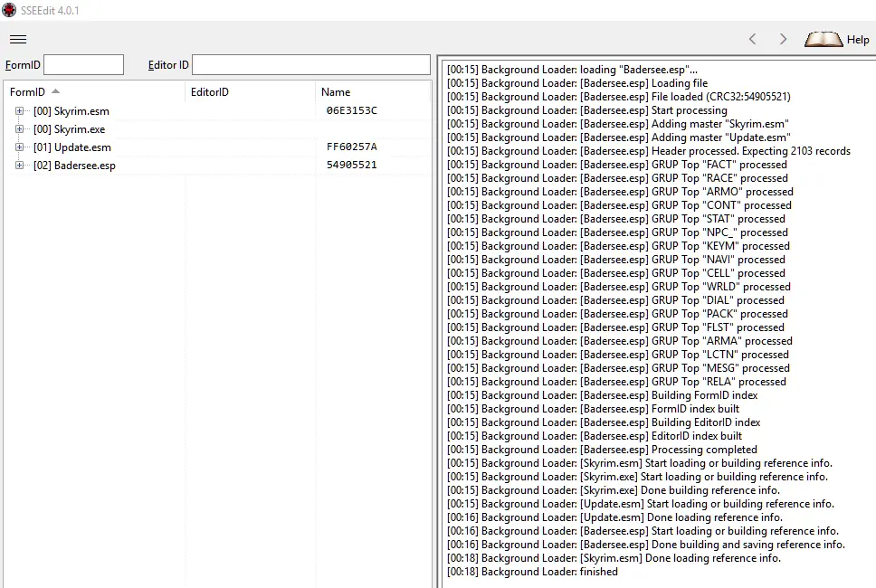
Task: Click log line Adding master "Update.esm"
Action: click(x=618, y=138)
